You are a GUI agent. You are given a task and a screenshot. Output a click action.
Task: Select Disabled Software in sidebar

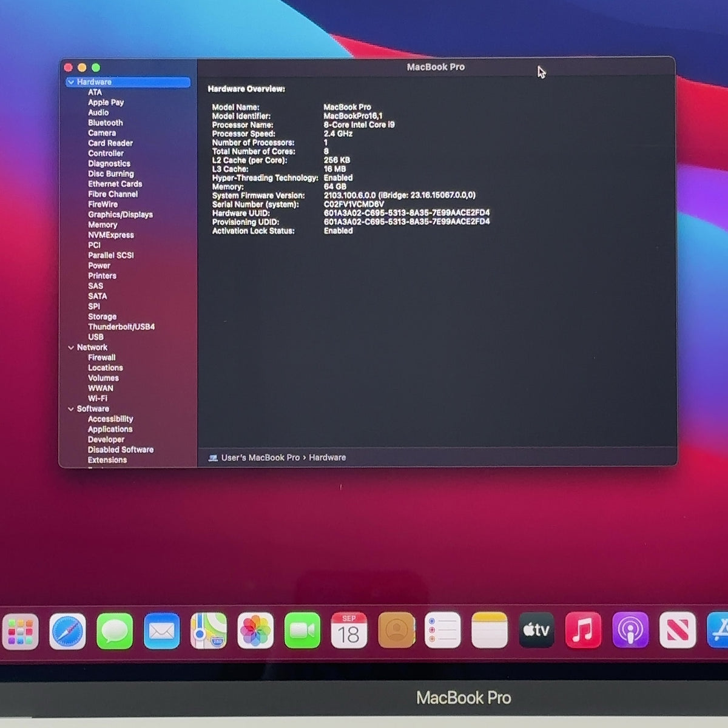120,450
